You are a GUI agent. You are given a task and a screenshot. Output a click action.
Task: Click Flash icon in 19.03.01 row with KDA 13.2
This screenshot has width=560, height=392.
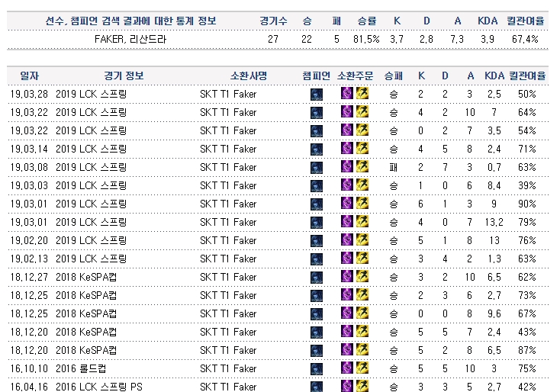[362, 221]
